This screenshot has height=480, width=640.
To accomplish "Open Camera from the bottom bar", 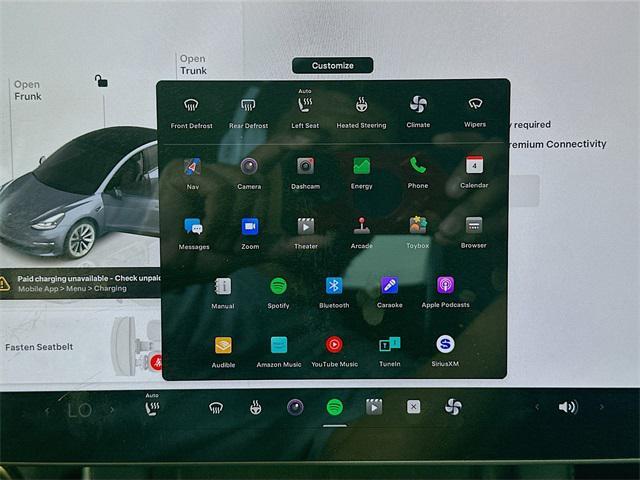I will click(x=295, y=407).
